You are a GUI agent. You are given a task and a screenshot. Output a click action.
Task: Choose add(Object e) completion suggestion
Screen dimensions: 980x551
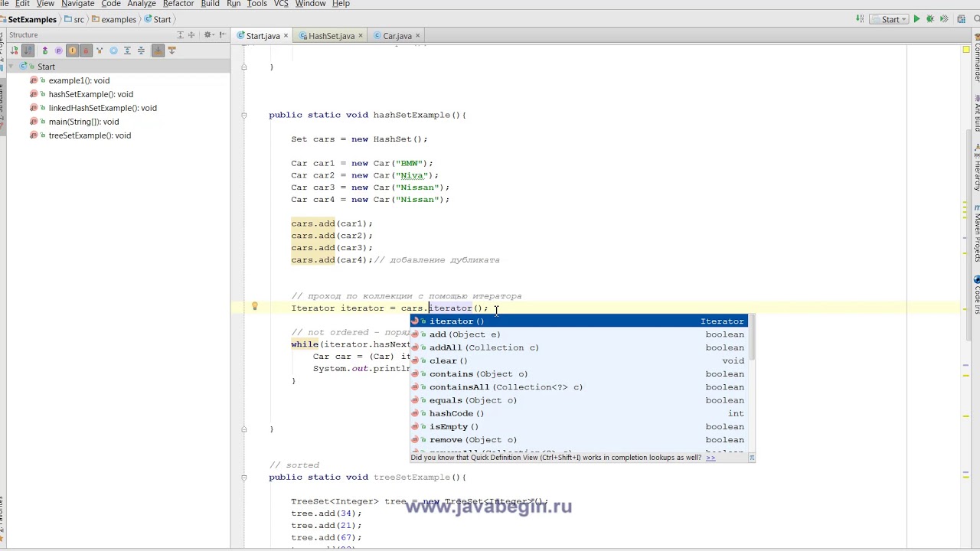[578, 334]
